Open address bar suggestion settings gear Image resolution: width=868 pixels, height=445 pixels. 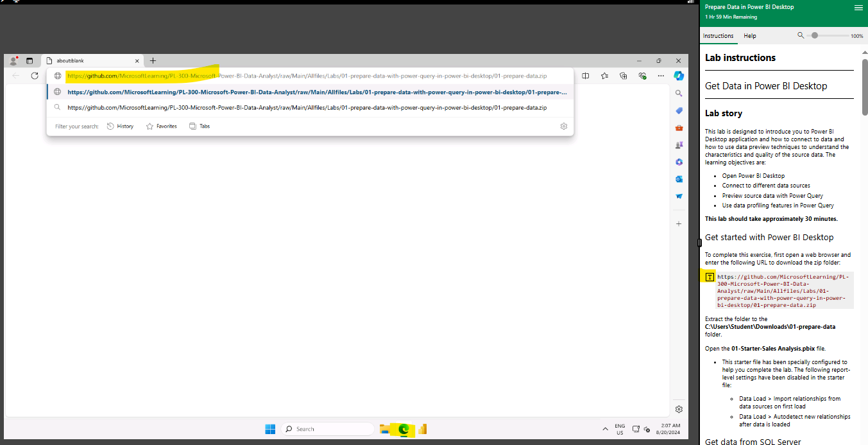coord(564,127)
